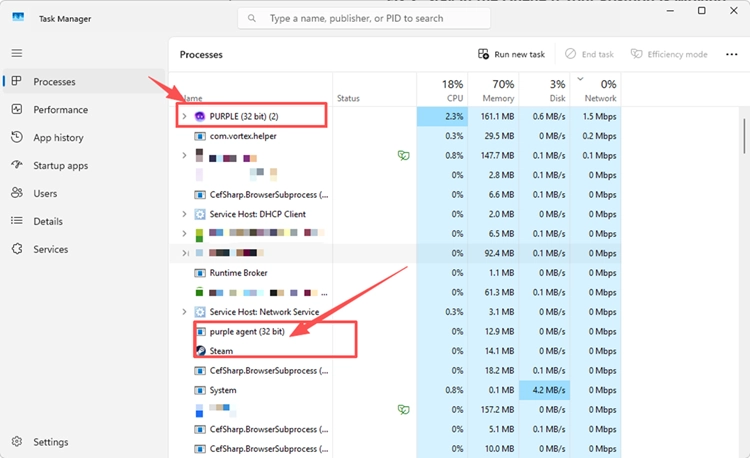Expand the Service Host: Network Service group
The image size is (750, 458).
[184, 312]
